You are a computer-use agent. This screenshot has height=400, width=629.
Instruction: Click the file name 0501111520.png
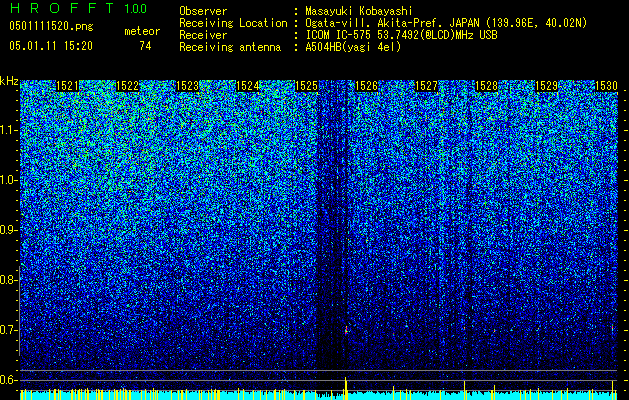[x=51, y=26]
